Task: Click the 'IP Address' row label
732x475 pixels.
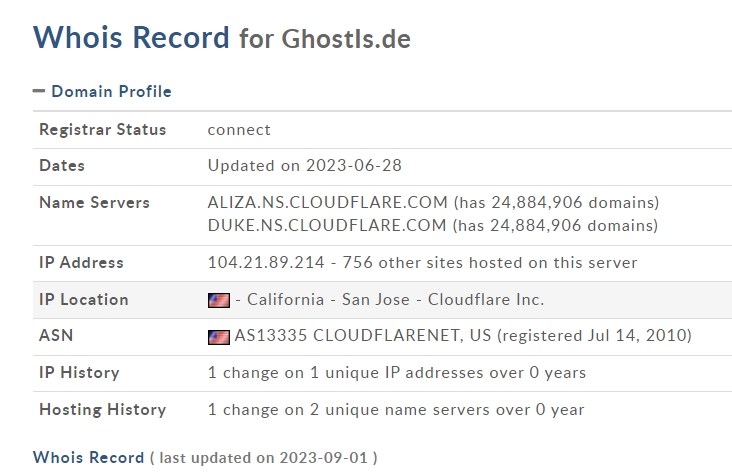Action: pos(81,262)
